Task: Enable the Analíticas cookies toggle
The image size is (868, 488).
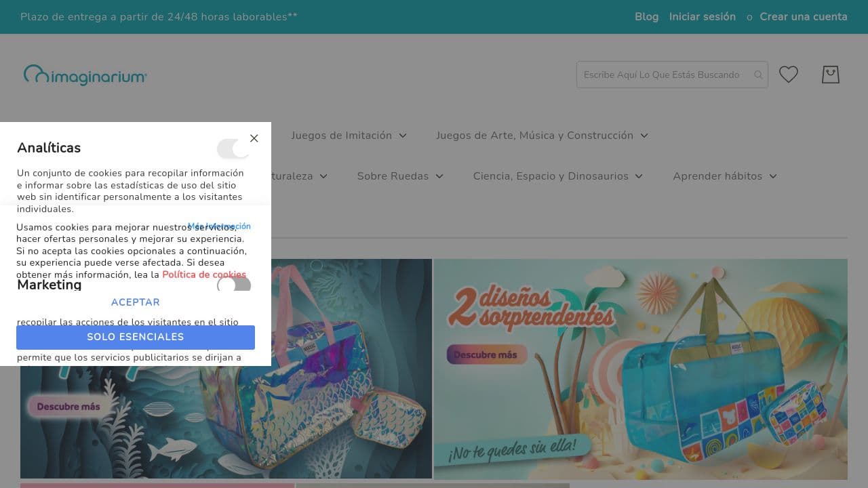Action: (x=233, y=148)
